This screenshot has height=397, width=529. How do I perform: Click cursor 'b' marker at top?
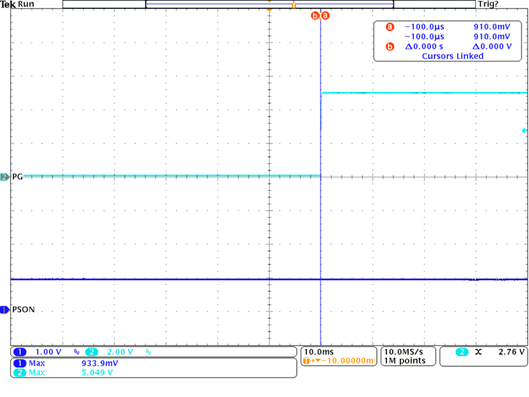click(315, 16)
